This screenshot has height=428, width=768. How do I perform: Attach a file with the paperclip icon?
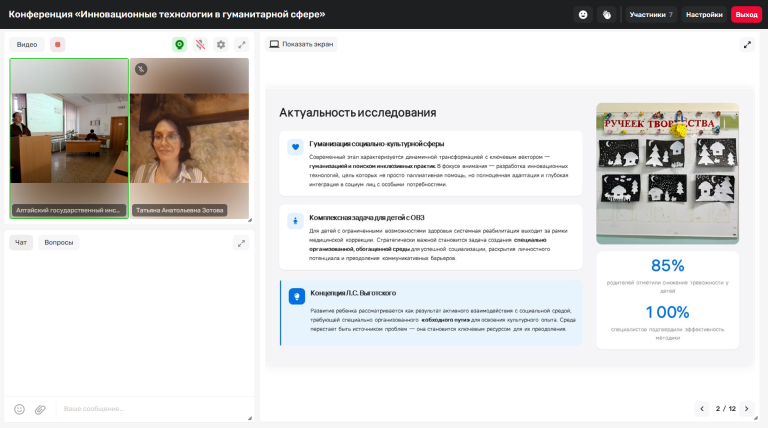click(x=40, y=409)
